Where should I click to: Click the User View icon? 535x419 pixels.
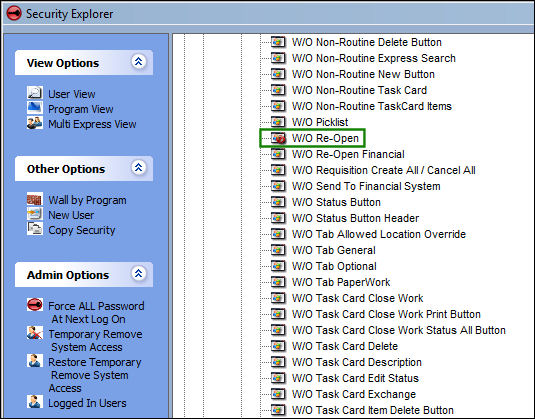[35, 93]
